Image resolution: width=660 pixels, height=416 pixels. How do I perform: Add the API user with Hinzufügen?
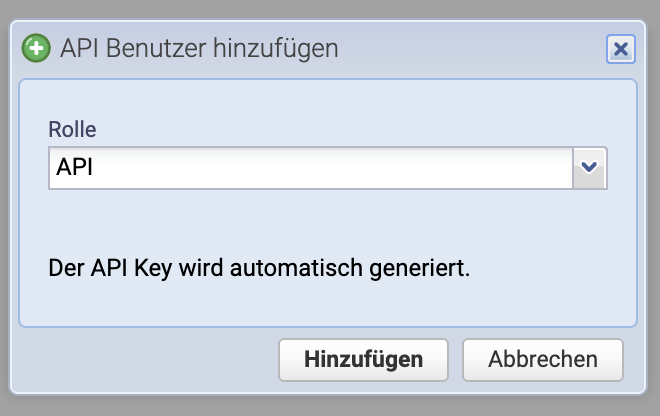click(x=363, y=360)
